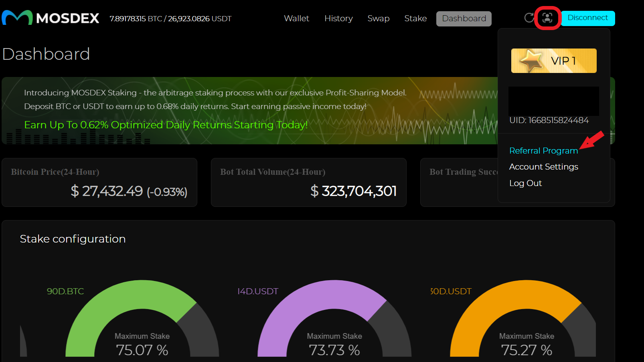
Task: Click the UID 1668515824484 text
Action: [x=549, y=120]
